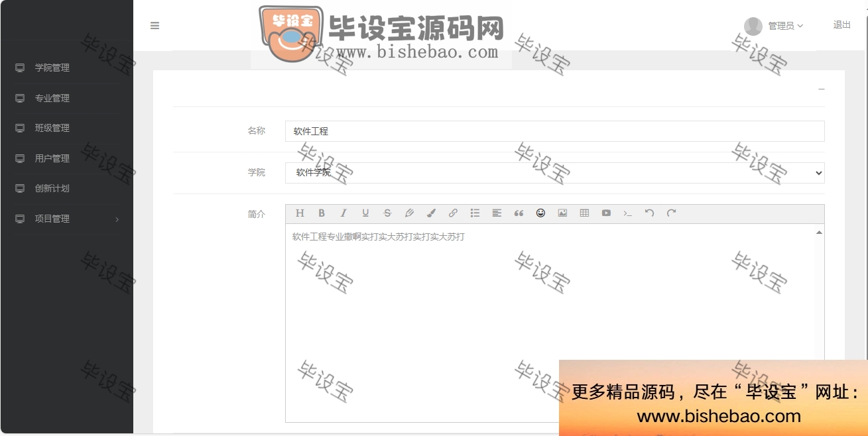Toggle italic formatting in the editor
The width and height of the screenshot is (868, 436).
point(343,213)
